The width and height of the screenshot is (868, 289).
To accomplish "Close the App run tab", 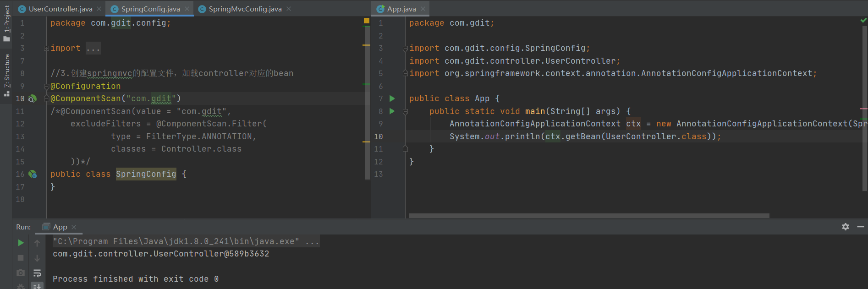I will point(74,227).
